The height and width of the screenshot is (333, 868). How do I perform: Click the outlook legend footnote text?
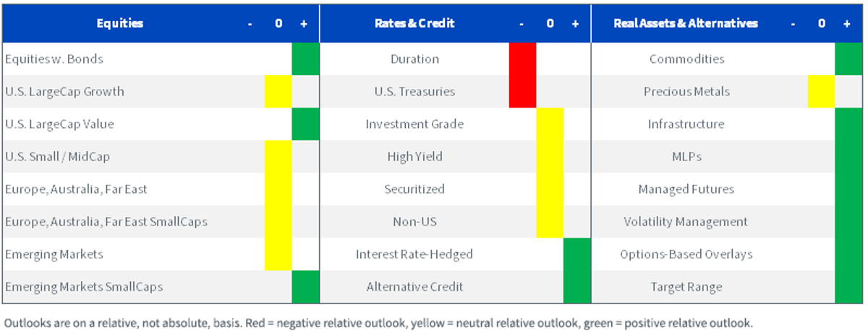point(378,323)
